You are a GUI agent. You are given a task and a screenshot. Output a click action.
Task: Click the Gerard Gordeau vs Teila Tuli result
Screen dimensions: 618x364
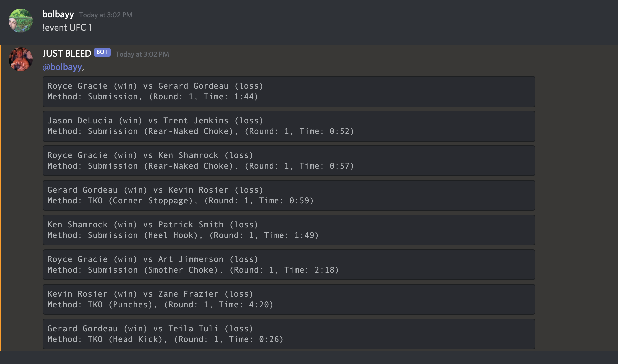click(x=288, y=334)
